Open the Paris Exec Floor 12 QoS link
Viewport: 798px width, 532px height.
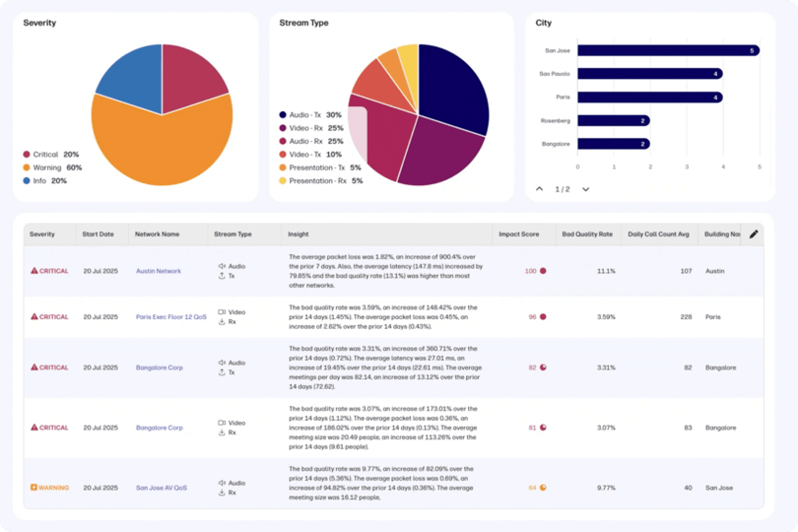(x=171, y=317)
